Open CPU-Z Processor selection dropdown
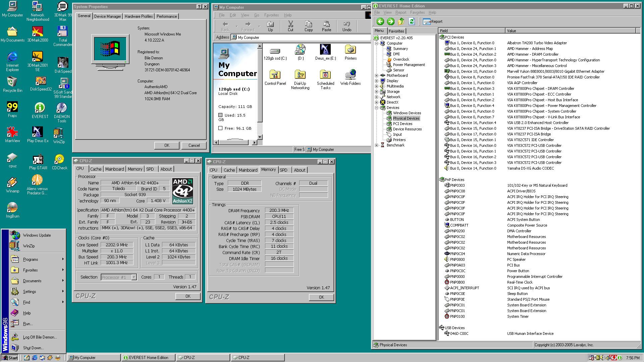 click(134, 277)
